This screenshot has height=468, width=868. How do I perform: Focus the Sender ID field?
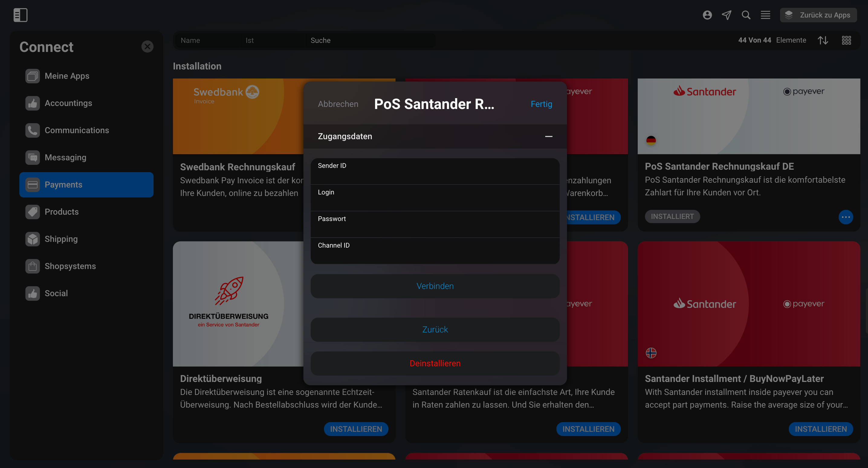point(435,171)
